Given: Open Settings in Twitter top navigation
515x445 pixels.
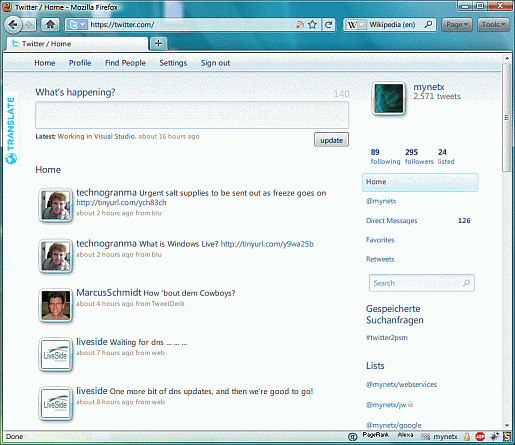Looking at the screenshot, I should (x=173, y=63).
